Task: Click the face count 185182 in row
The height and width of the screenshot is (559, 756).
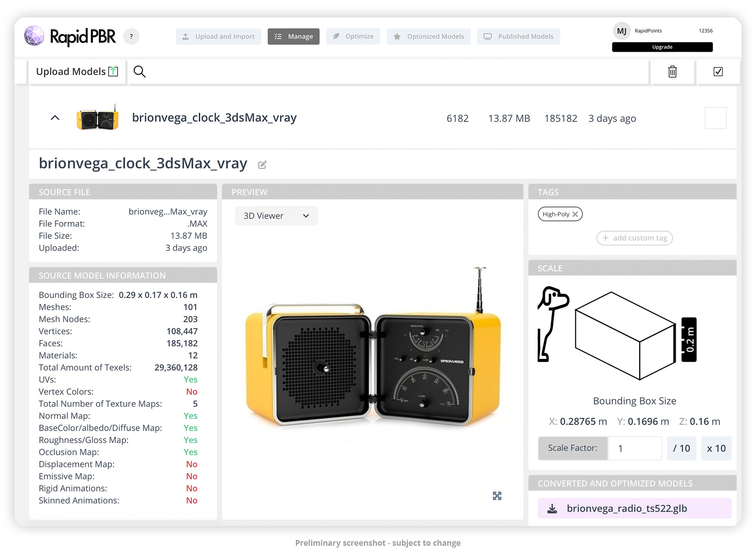Action: [561, 118]
